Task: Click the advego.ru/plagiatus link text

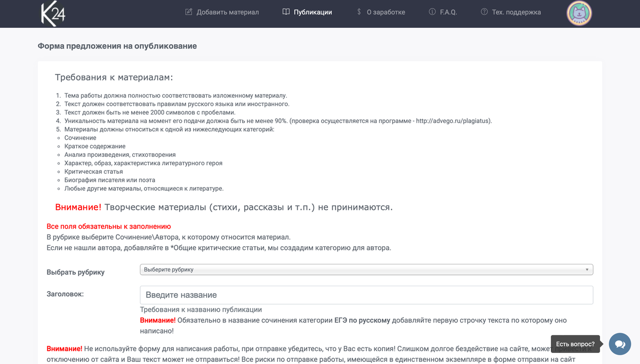Action: pyautogui.click(x=453, y=121)
